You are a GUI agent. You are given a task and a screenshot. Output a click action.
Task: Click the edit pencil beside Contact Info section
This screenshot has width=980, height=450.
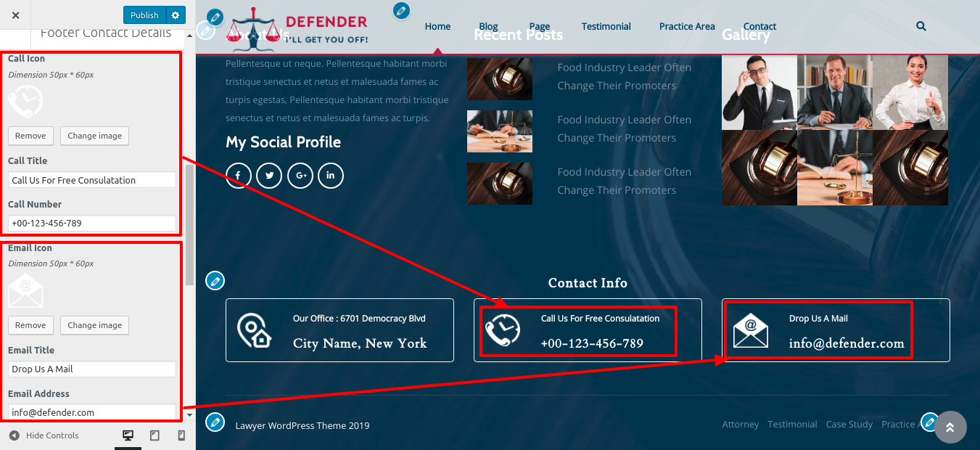(215, 280)
